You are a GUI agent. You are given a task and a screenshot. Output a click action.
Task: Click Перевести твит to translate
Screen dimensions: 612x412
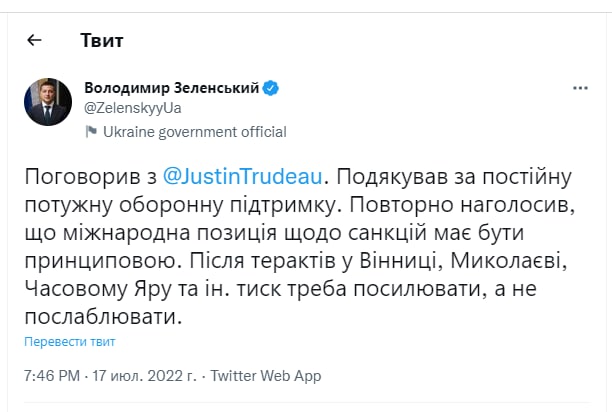69,342
